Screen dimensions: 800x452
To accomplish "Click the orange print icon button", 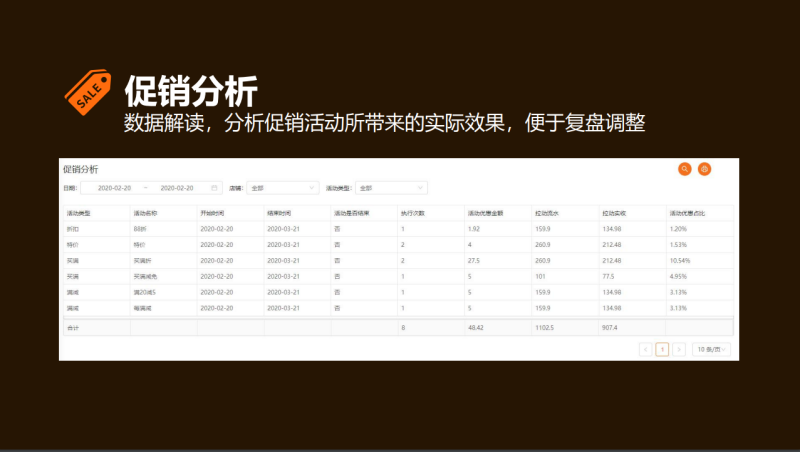I will tap(704, 169).
